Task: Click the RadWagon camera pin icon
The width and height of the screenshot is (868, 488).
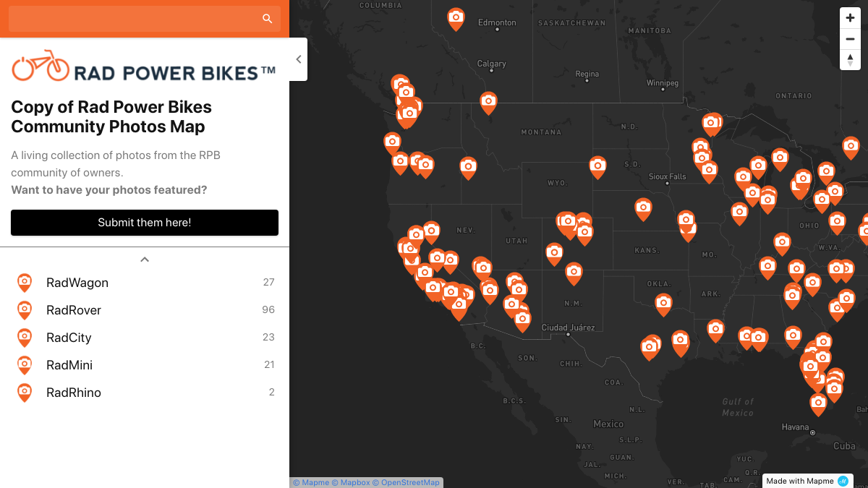Action: click(x=25, y=283)
